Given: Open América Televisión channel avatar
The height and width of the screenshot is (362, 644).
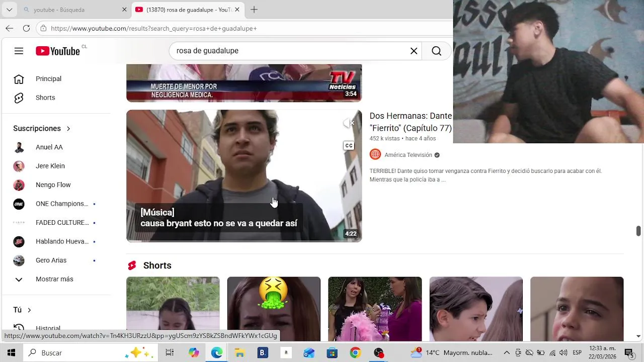Looking at the screenshot, I should (375, 154).
